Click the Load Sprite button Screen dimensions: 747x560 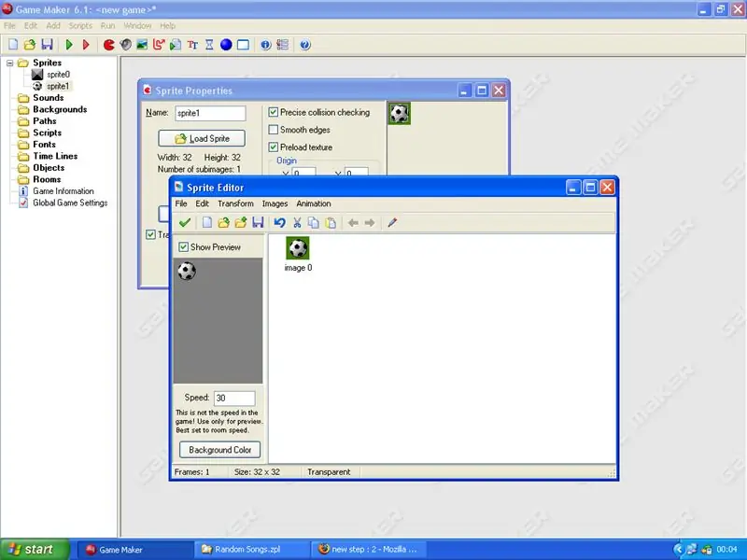click(202, 138)
